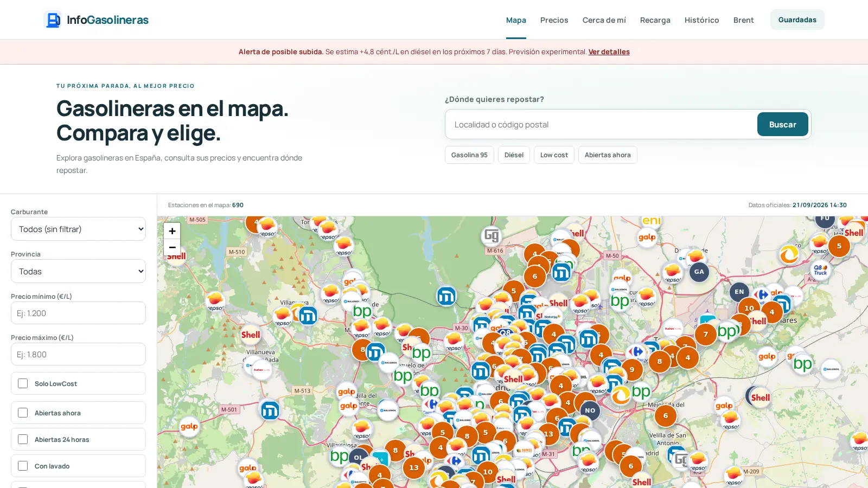Open the Carburante dropdown
The image size is (868, 488).
point(78,229)
